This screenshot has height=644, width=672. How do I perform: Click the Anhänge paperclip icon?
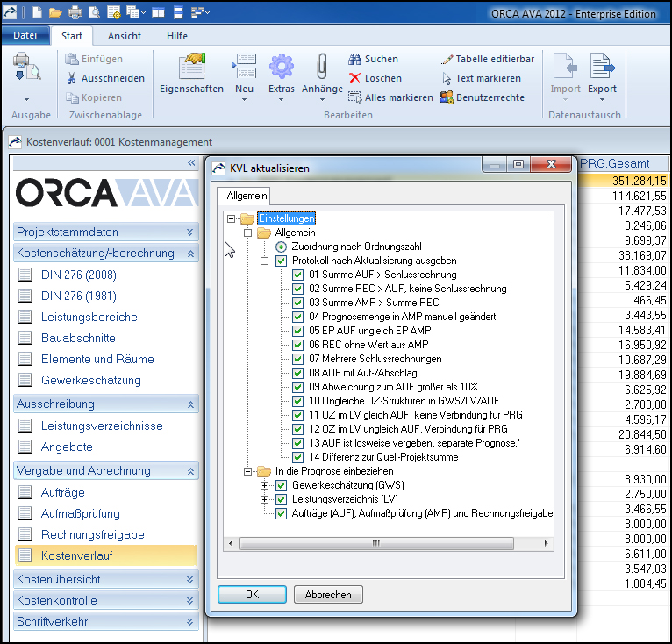coord(322,68)
